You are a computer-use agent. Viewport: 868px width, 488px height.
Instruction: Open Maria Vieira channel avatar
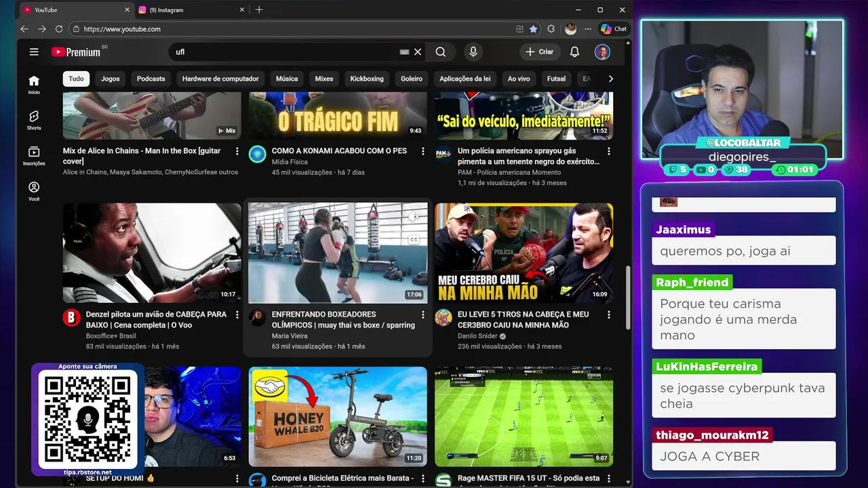(258, 317)
